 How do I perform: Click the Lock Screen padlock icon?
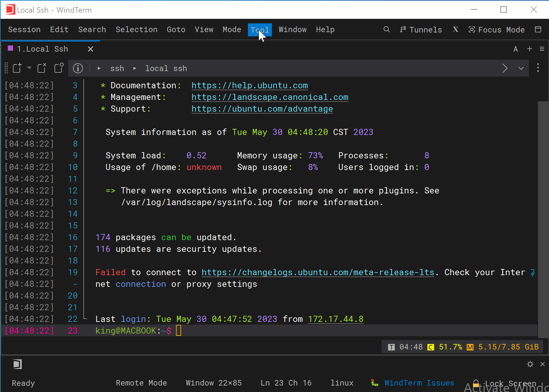point(476,384)
